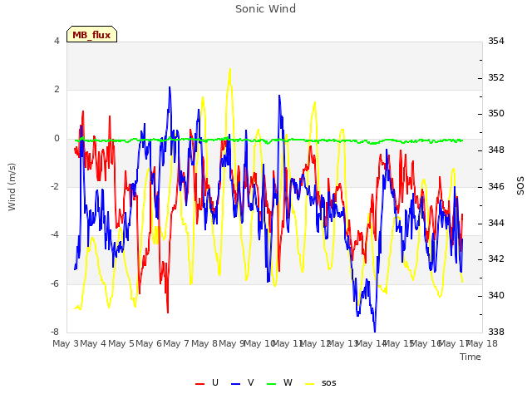Click the MB_flux annotation label
The height and width of the screenshot is (399, 532).
click(x=91, y=34)
